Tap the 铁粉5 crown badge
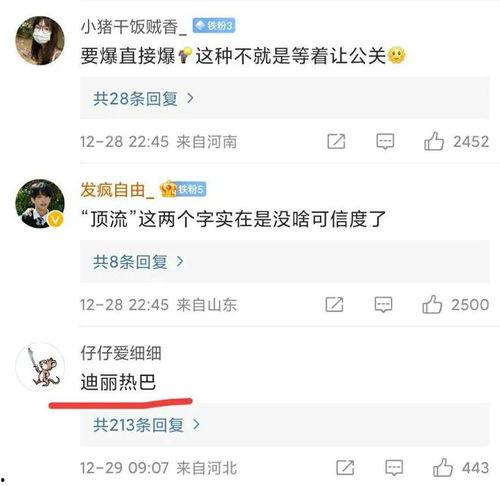The image size is (500, 486). coord(183,189)
